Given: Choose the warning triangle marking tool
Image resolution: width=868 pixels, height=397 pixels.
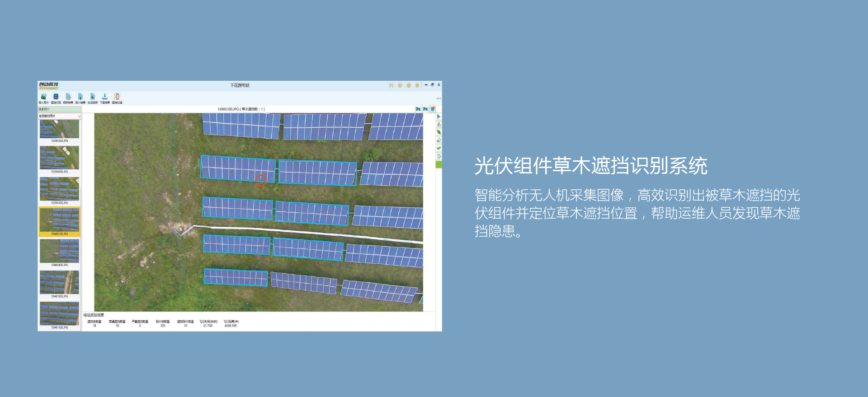Looking at the screenshot, I should [439, 124].
